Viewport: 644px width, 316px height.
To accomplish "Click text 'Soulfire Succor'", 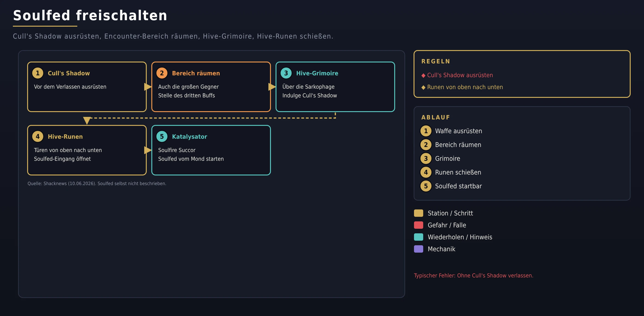I will coord(177,150).
